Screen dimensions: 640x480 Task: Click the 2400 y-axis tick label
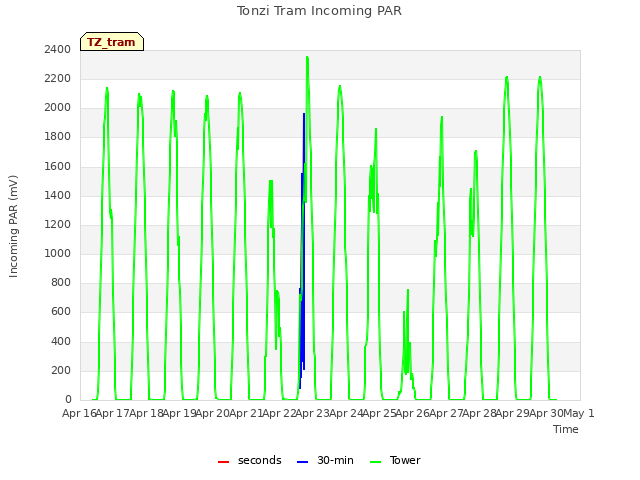(x=58, y=49)
